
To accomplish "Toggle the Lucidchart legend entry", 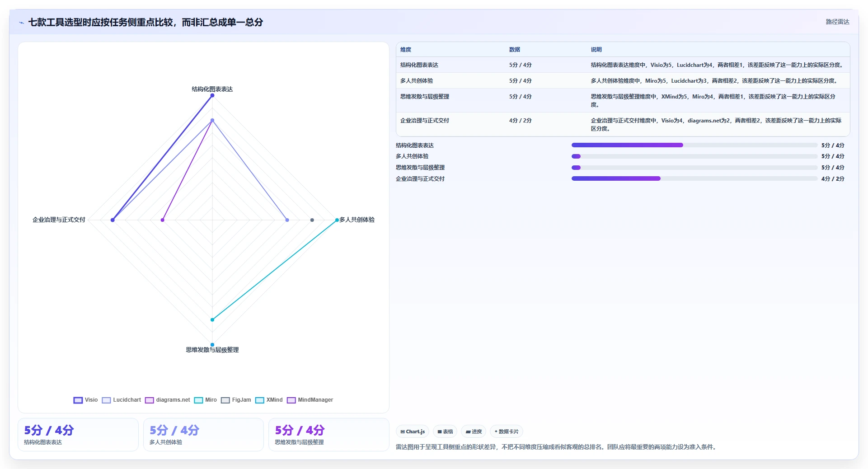I will pos(122,400).
